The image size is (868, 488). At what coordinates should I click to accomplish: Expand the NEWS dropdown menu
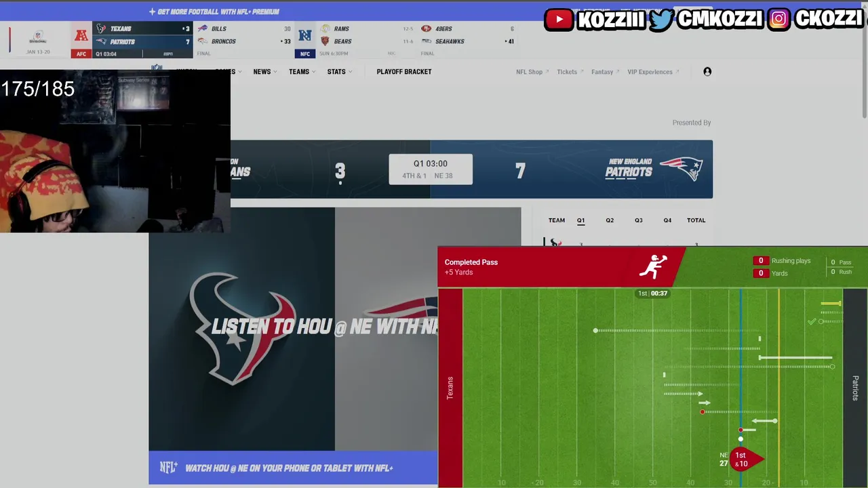tap(265, 72)
